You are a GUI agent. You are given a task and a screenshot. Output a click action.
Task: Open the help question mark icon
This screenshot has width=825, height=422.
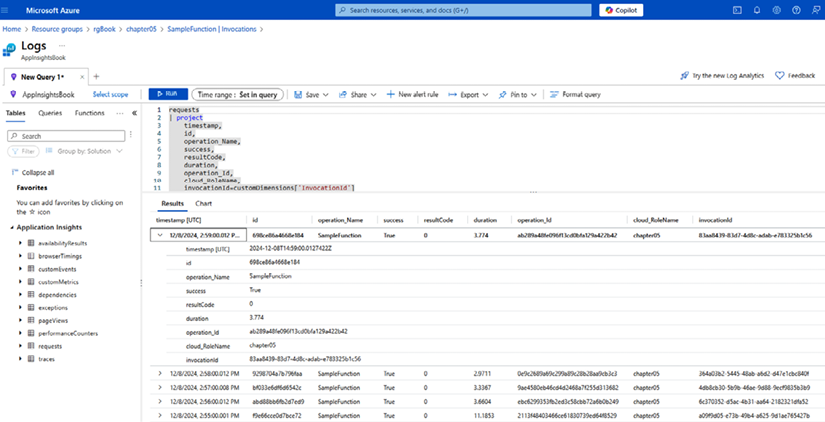(x=796, y=10)
